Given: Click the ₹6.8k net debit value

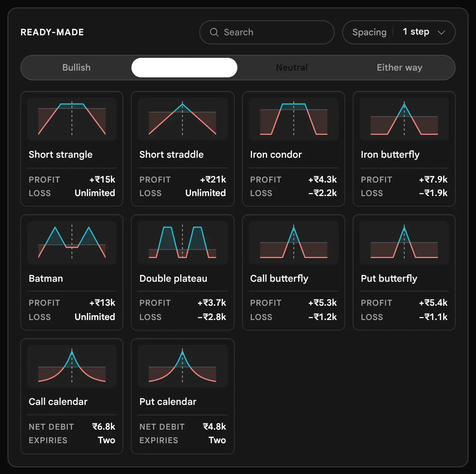Looking at the screenshot, I should (104, 427).
